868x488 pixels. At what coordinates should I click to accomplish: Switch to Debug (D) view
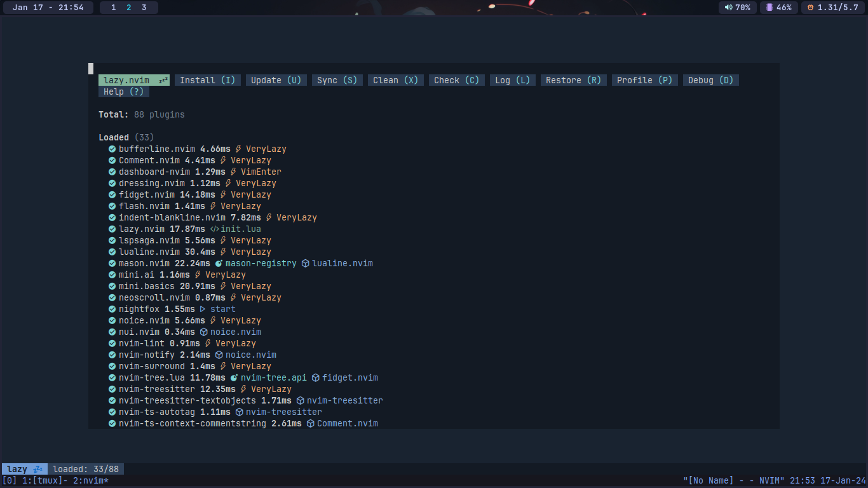[711, 80]
